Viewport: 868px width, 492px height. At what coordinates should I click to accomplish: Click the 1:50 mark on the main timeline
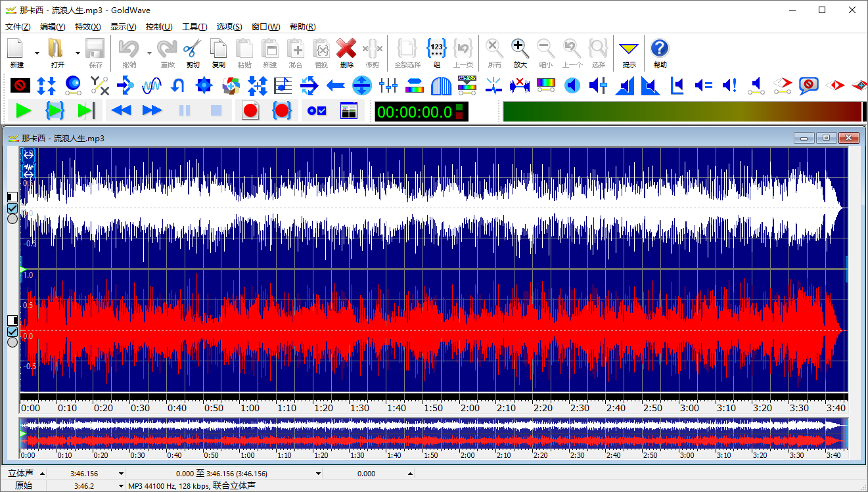(433, 408)
